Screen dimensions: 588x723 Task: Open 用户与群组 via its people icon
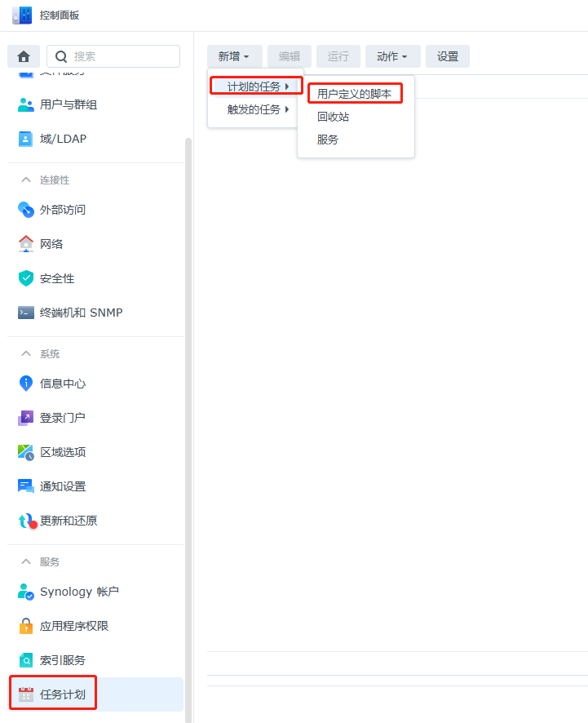click(26, 104)
